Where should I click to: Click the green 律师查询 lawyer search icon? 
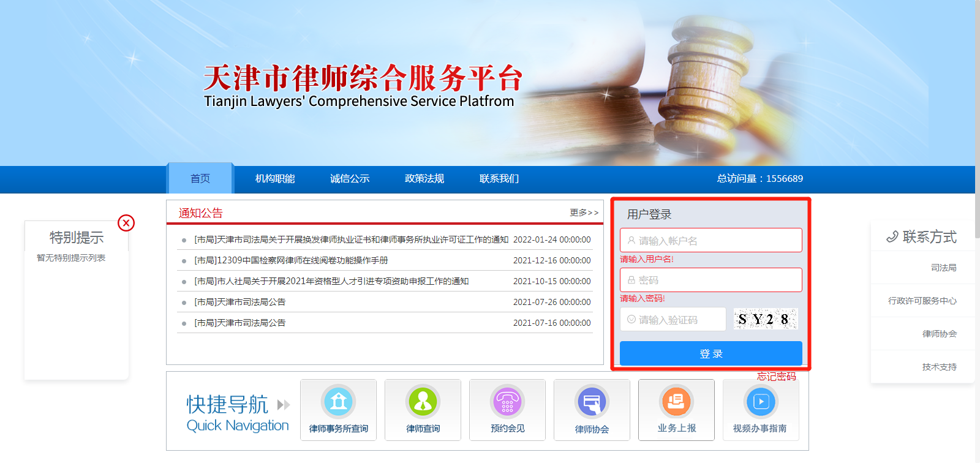click(423, 402)
